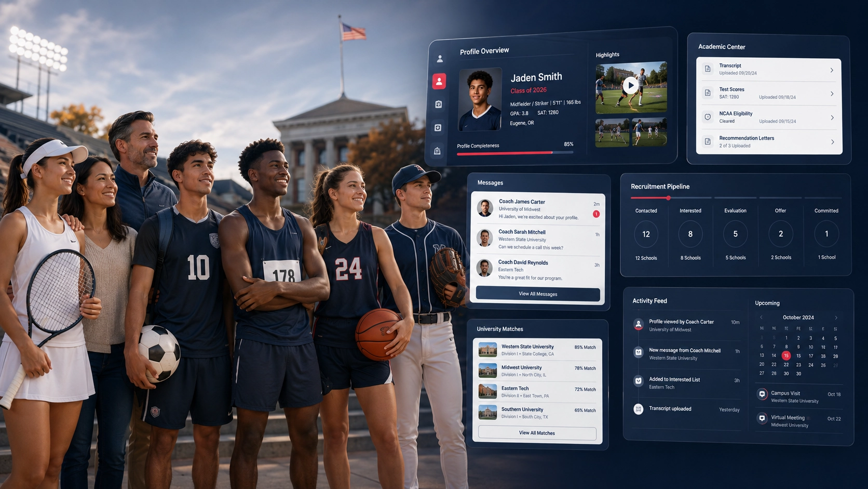Image resolution: width=868 pixels, height=489 pixels.
Task: Click the Evaluation circle showing 5
Action: (736, 234)
